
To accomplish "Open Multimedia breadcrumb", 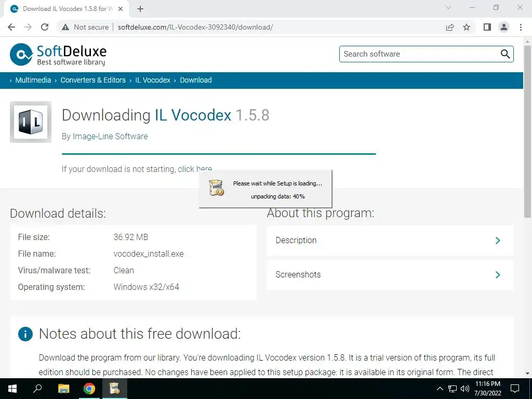I will 33,80.
